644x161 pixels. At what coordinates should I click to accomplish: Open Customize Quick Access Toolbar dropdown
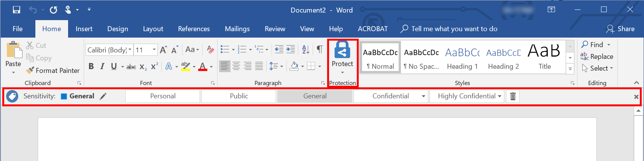89,9
